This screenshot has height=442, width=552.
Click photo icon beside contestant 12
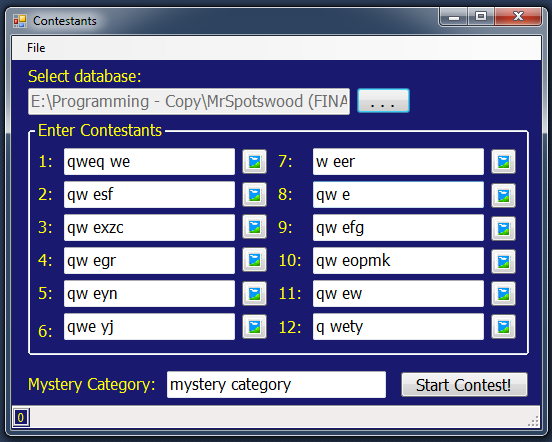point(503,326)
